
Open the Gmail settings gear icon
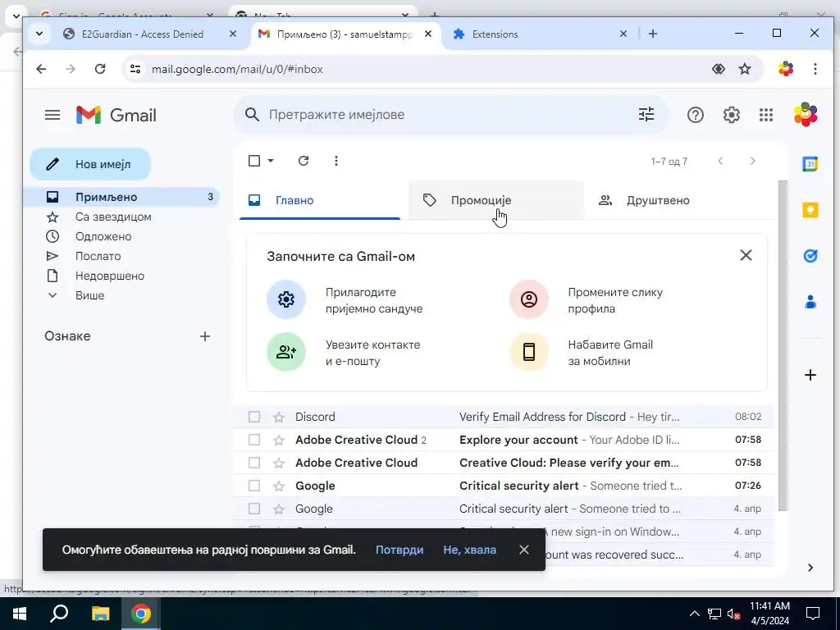731,115
